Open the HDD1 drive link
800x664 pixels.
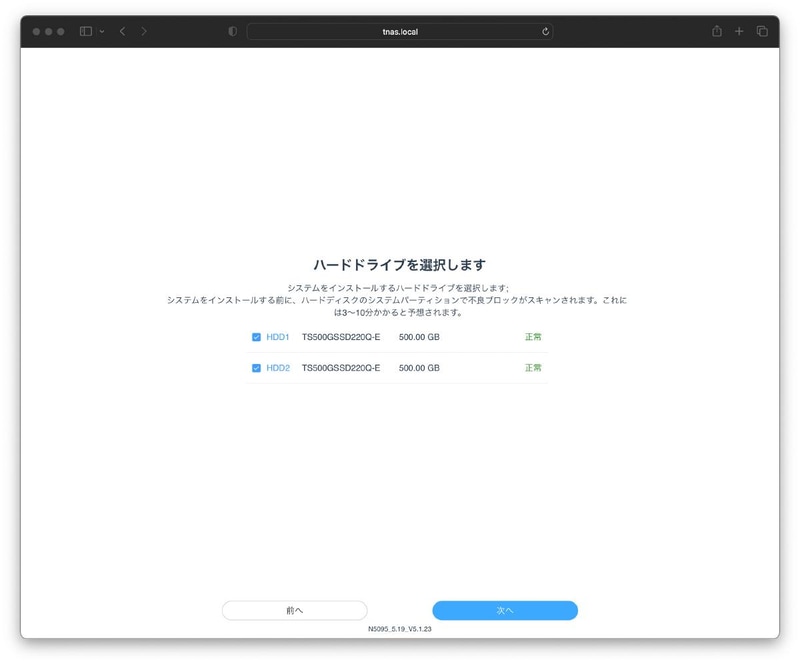pyautogui.click(x=275, y=337)
